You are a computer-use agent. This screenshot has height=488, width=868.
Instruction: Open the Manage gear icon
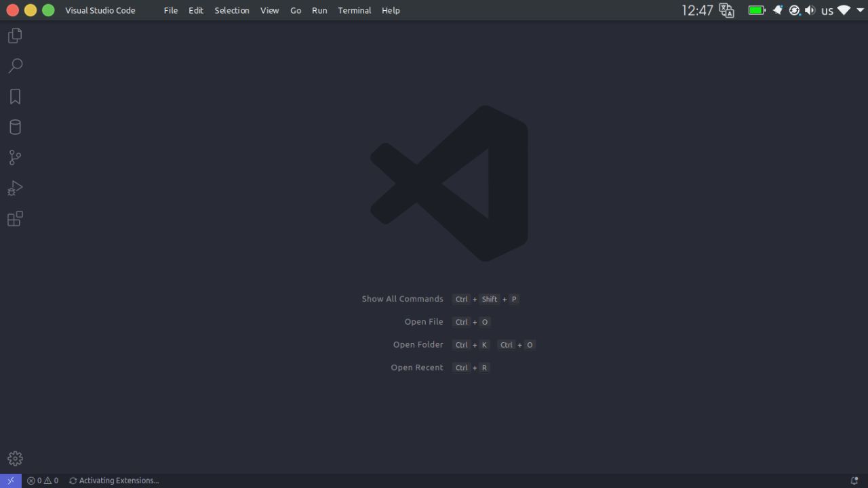pyautogui.click(x=15, y=459)
